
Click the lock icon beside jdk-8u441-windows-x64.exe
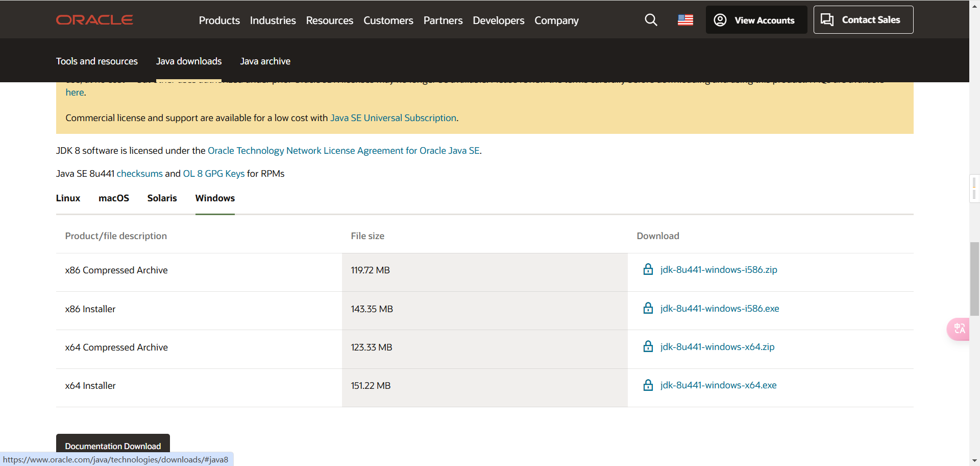tap(648, 385)
